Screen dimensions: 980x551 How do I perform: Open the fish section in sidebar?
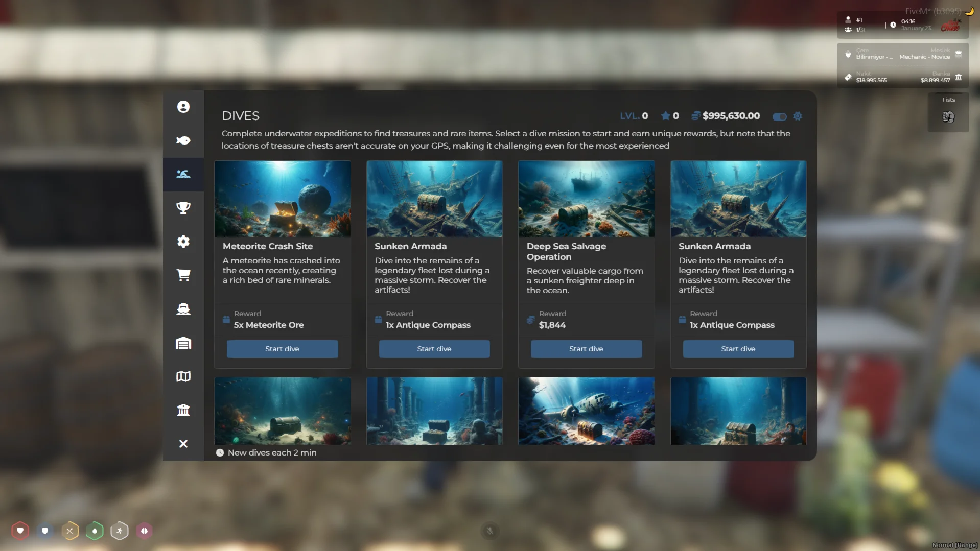(183, 140)
